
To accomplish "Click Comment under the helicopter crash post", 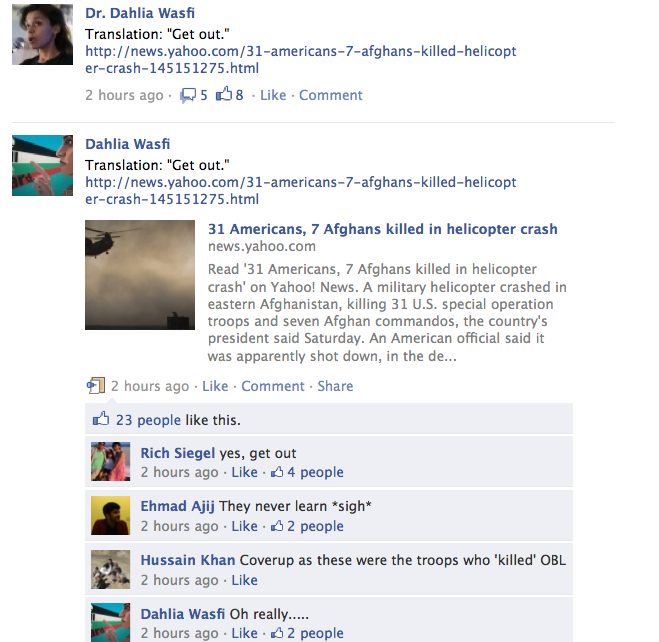I will (x=273, y=386).
